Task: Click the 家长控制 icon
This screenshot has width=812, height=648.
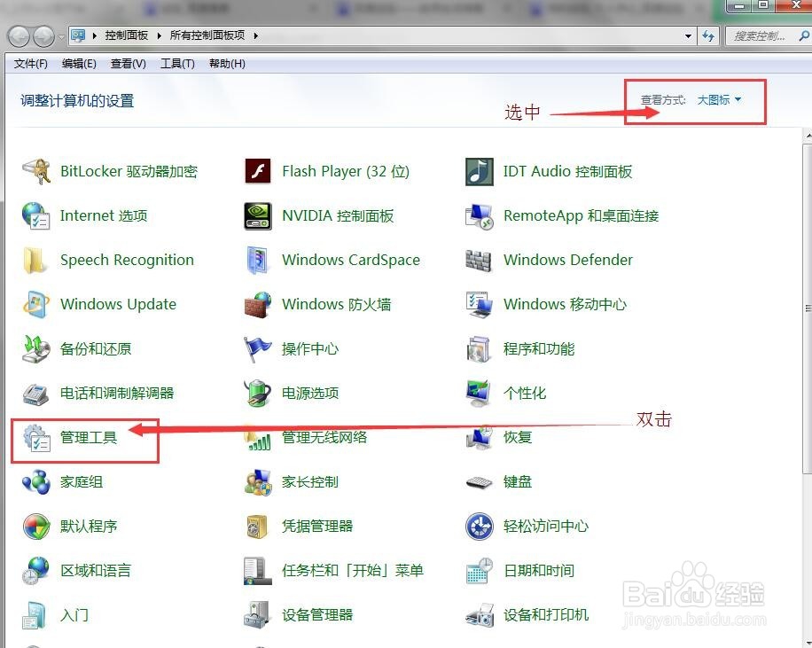Action: coord(258,482)
